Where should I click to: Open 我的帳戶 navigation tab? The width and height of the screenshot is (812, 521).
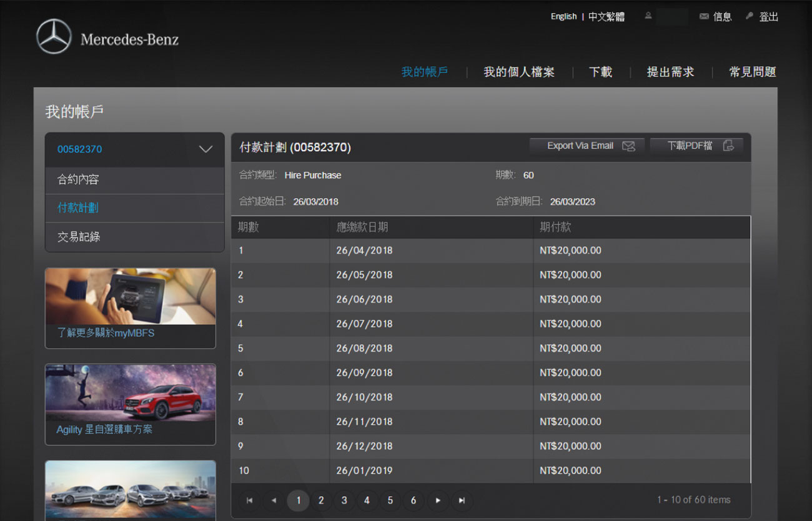click(x=425, y=72)
